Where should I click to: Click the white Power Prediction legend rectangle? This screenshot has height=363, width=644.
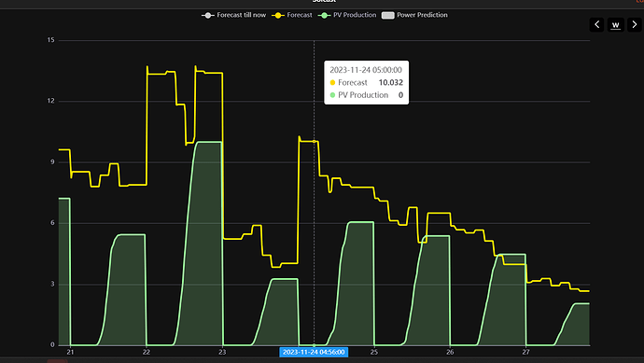click(x=387, y=16)
